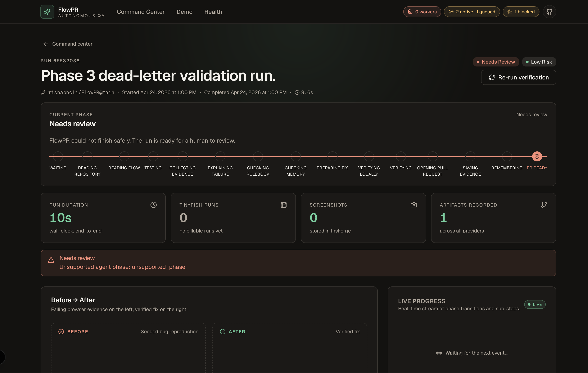Open the Command Center nav item
The height and width of the screenshot is (373, 588).
pyautogui.click(x=141, y=12)
